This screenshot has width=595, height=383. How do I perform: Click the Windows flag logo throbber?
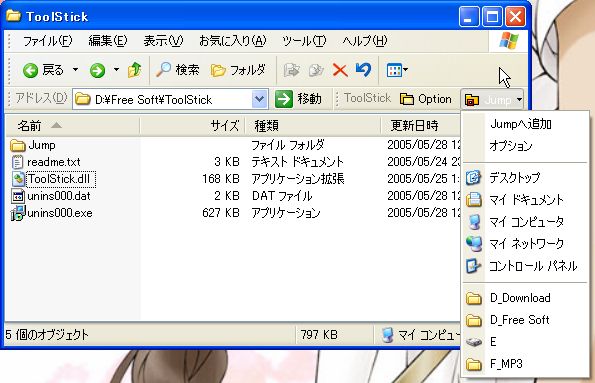tap(509, 41)
